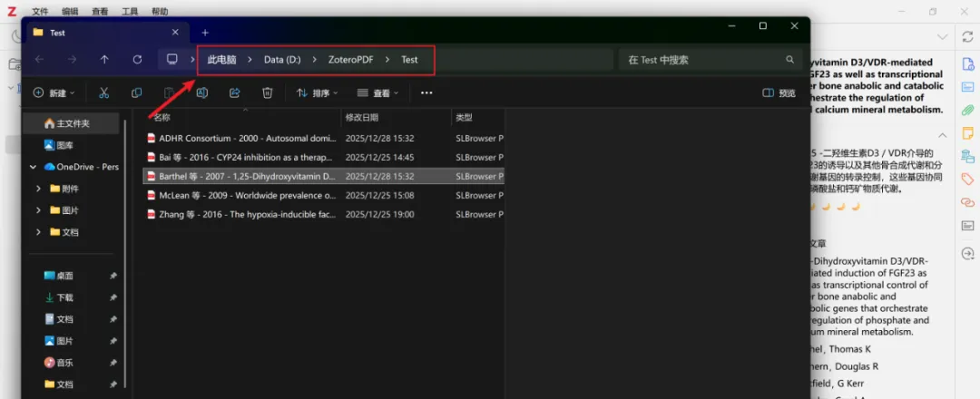This screenshot has width=980, height=399.
Task: Click Data (D:) in the address breadcrumb
Action: pyautogui.click(x=282, y=59)
